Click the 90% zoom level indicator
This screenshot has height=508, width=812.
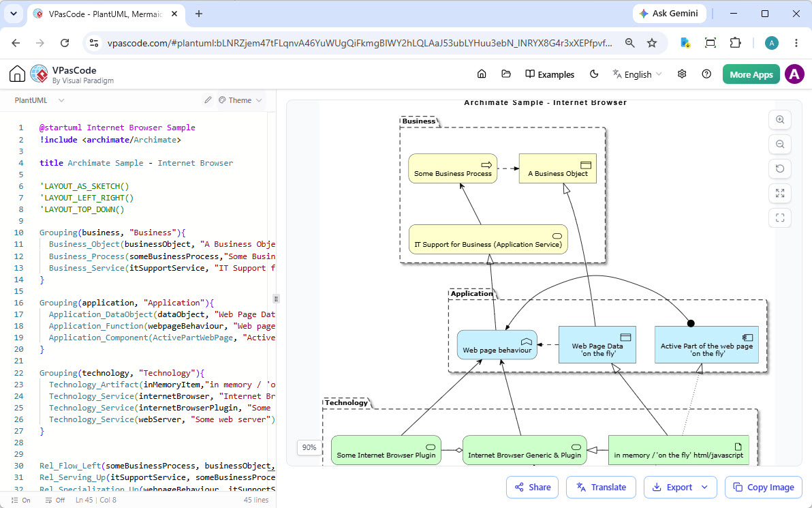309,447
